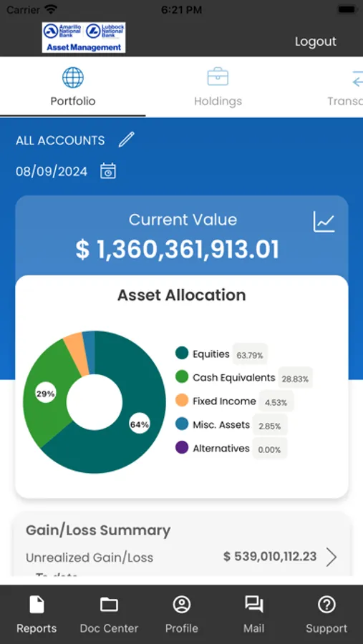The height and width of the screenshot is (644, 363).
Task: Tap the Alternatives 0.00% badge
Action: click(270, 449)
